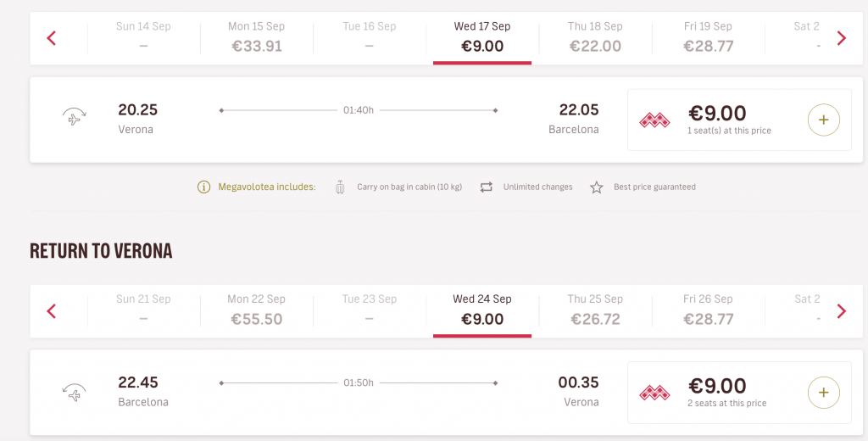Add the Verona to Barcelona €9.00 flight
Screen dimensions: 868x441
[x=823, y=120]
